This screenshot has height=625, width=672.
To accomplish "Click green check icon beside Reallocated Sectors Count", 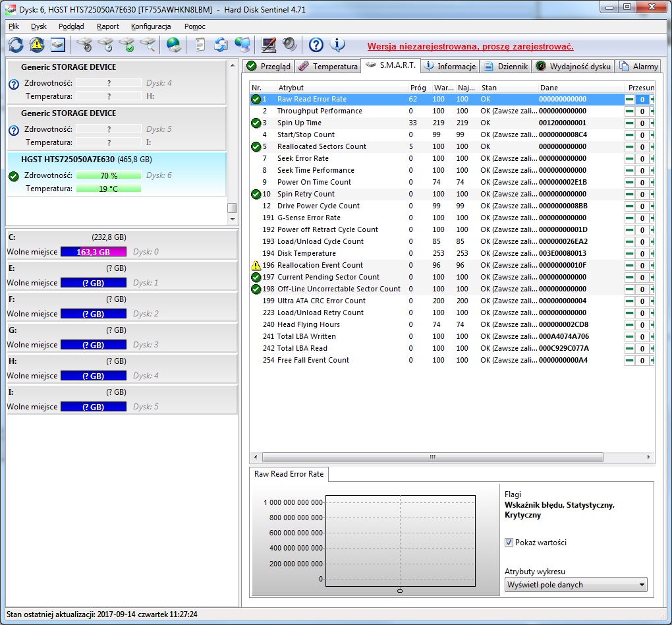I will (256, 147).
